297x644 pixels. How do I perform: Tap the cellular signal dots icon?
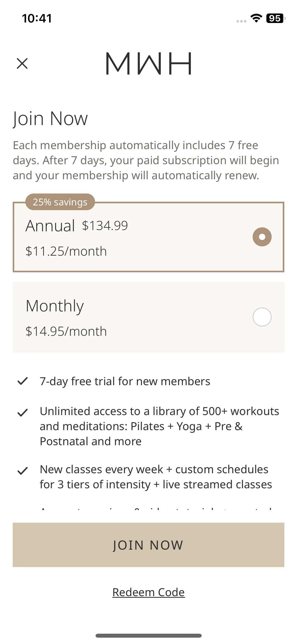click(241, 21)
